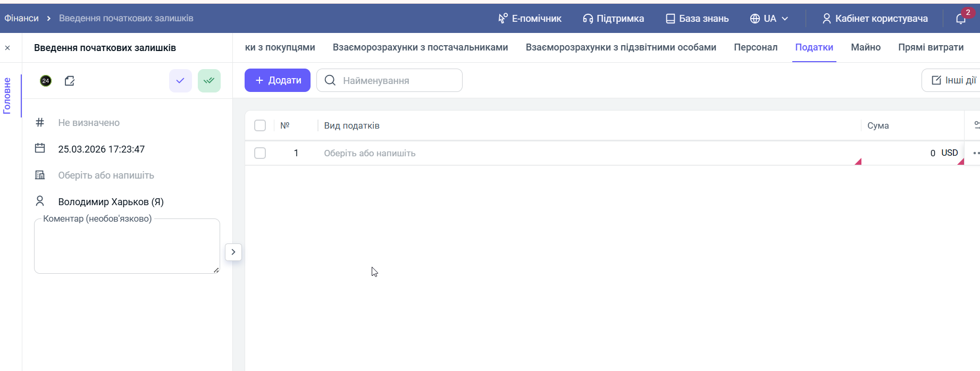This screenshot has height=371, width=980.
Task: Open the UA language dropdown
Action: pos(769,19)
